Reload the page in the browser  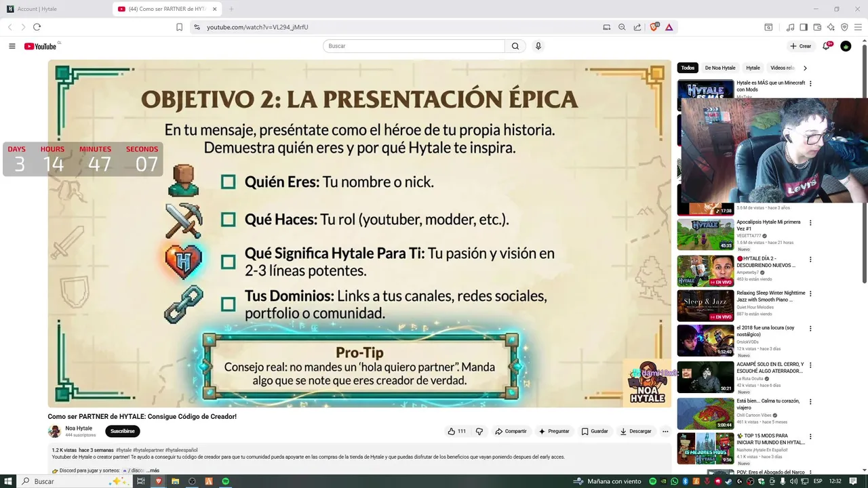37,27
